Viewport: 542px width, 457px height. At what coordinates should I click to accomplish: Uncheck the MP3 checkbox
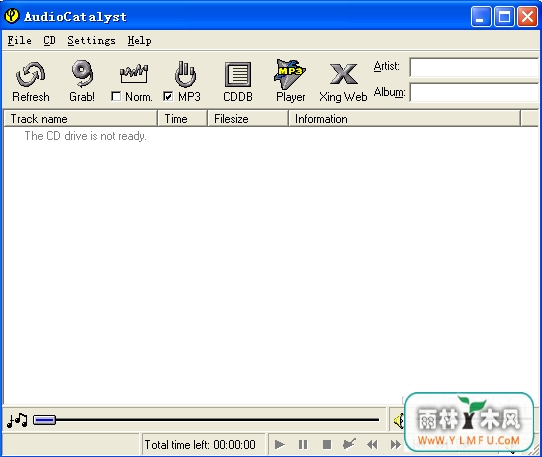click(168, 96)
